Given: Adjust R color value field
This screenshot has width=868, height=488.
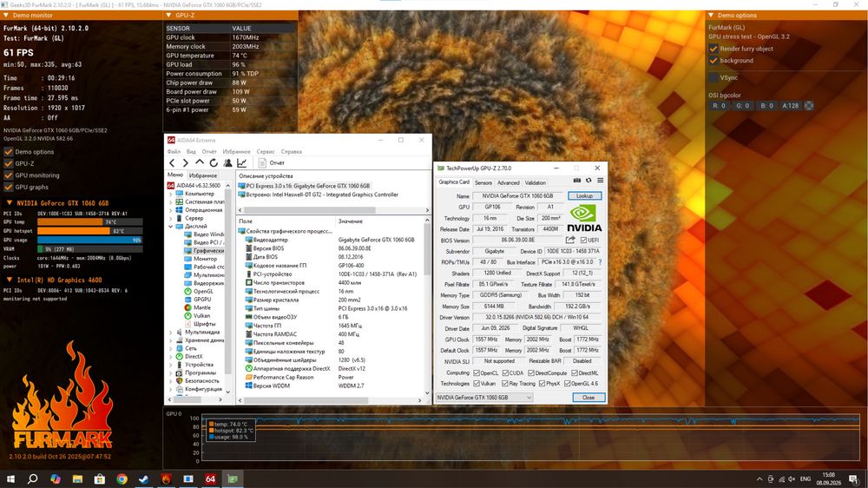Looking at the screenshot, I should (719, 105).
